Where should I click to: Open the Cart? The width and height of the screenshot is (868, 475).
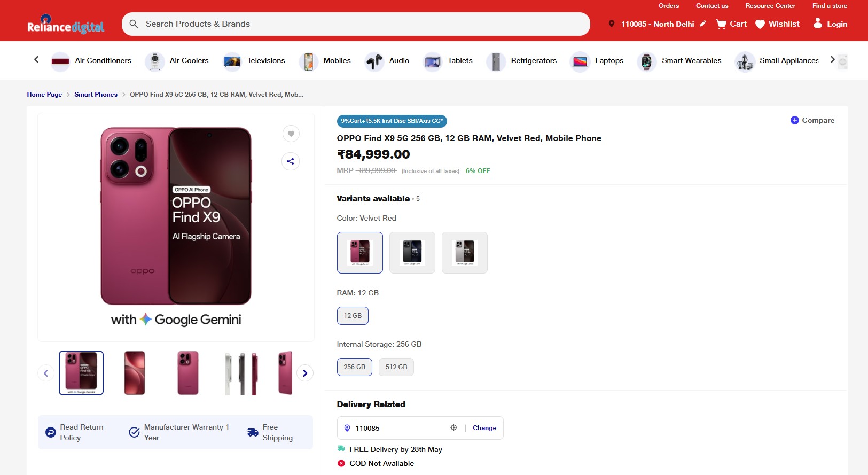click(731, 24)
